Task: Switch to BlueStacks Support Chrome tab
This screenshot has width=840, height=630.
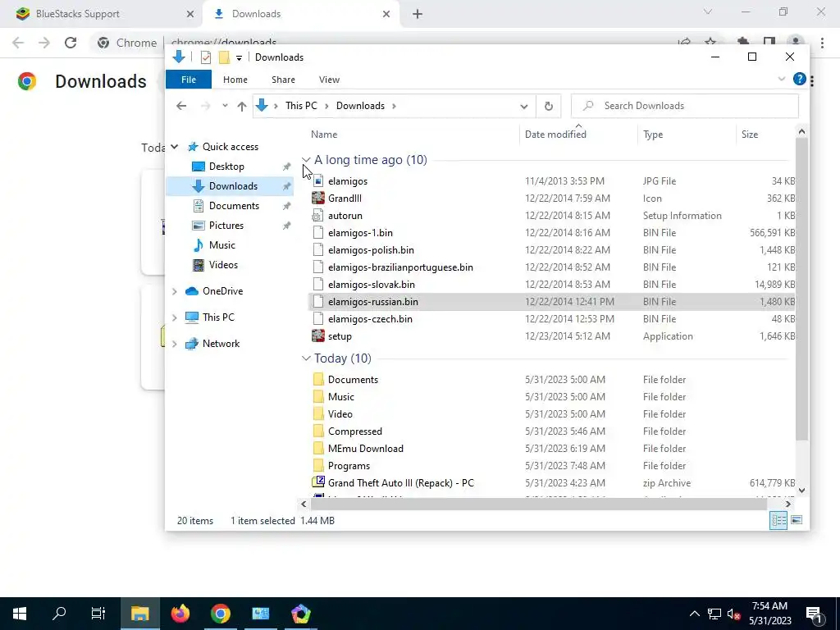Action: point(101,14)
